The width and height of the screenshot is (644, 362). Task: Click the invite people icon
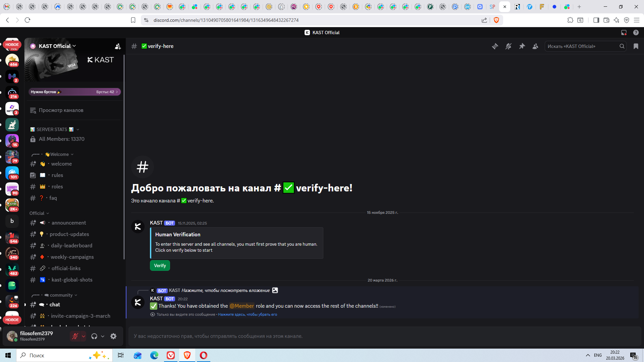[118, 47]
